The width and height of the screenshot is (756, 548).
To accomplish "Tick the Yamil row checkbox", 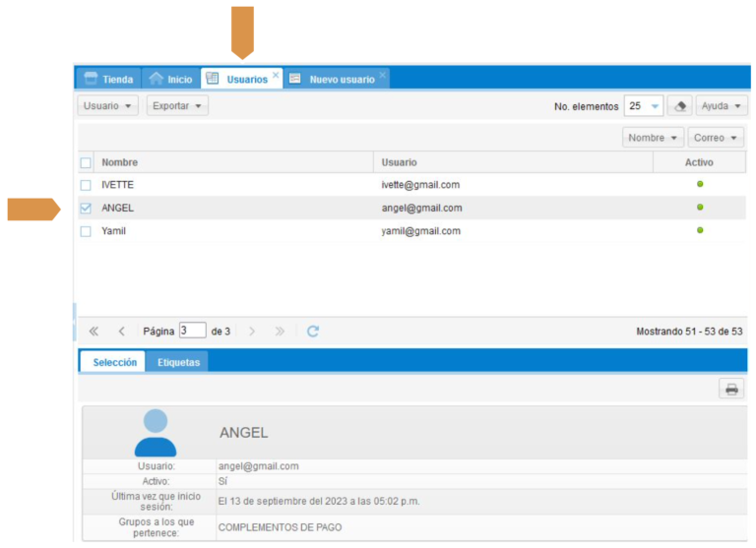I will click(x=86, y=231).
